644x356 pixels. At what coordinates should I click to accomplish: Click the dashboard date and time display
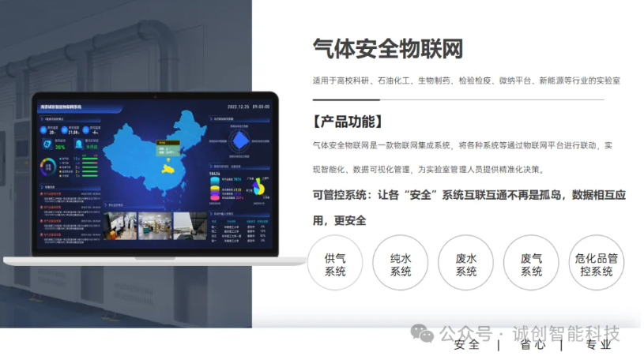248,106
